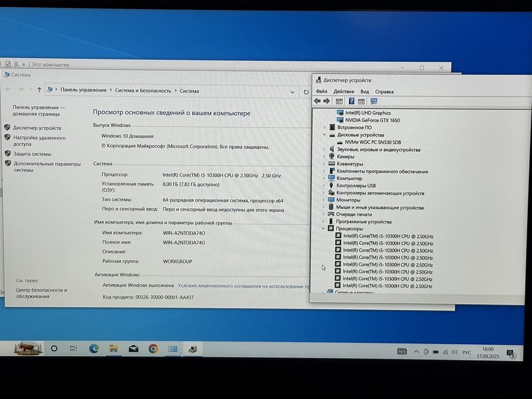Open Дополнительные параметры системы link
532x399 pixels.
(47, 167)
